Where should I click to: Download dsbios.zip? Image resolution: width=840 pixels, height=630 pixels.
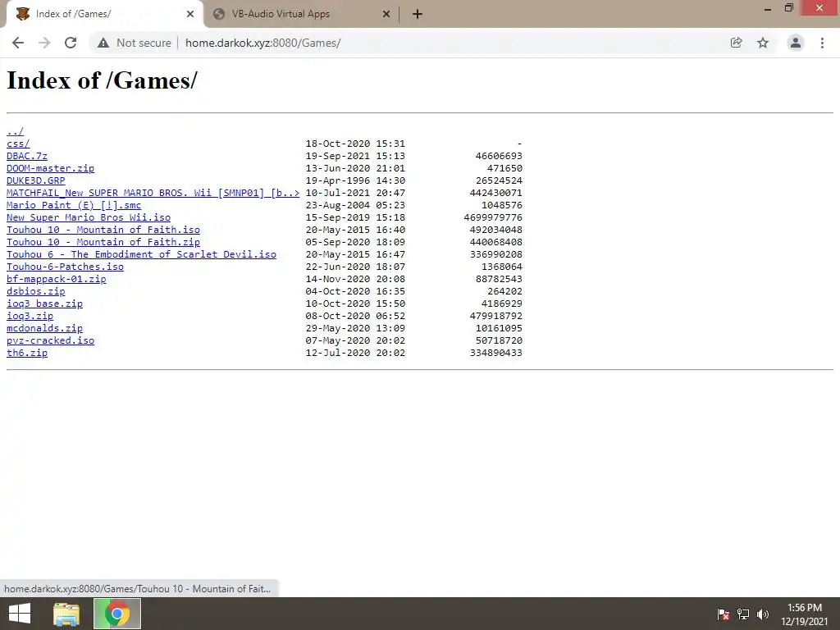pos(36,291)
